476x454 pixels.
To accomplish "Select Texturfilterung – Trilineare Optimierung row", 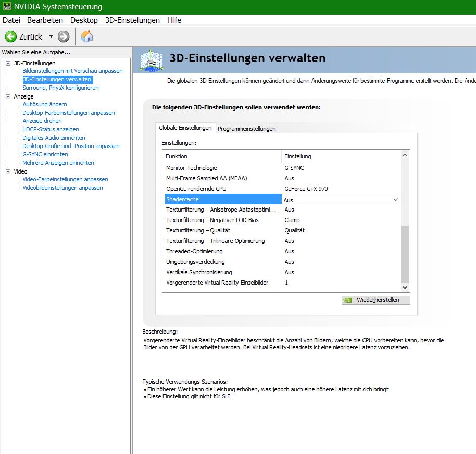I will click(x=283, y=241).
